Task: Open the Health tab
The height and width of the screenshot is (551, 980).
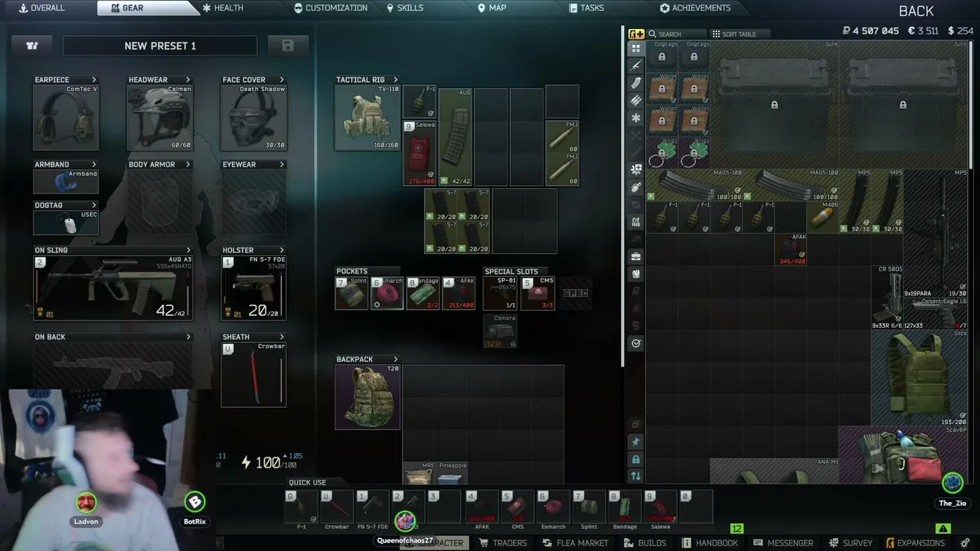Action: click(223, 8)
